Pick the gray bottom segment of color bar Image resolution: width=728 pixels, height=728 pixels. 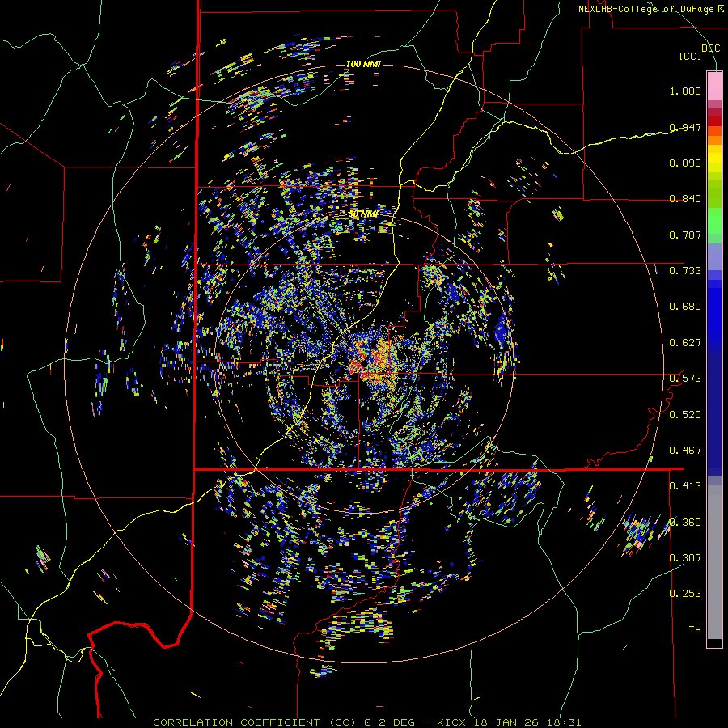pos(714,562)
